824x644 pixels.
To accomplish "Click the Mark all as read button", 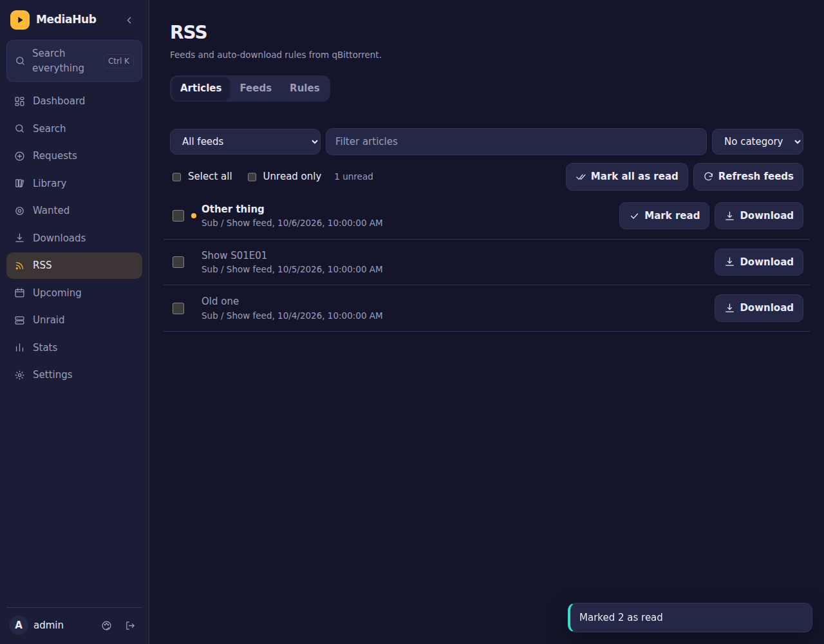I will pos(627,176).
